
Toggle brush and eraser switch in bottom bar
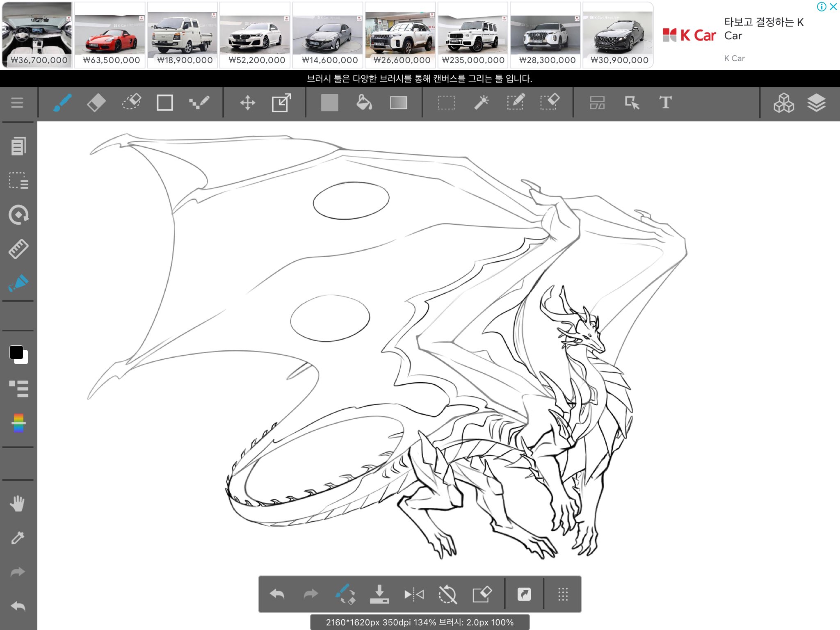tap(345, 594)
